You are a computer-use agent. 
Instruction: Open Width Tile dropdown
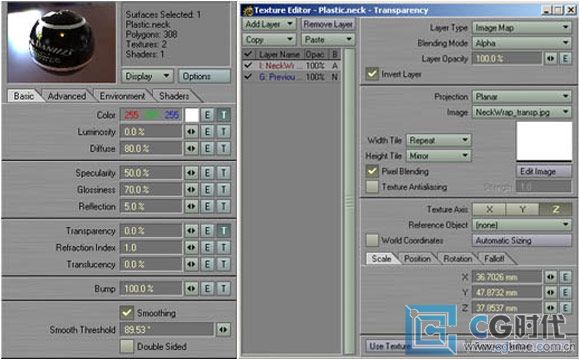coord(439,140)
